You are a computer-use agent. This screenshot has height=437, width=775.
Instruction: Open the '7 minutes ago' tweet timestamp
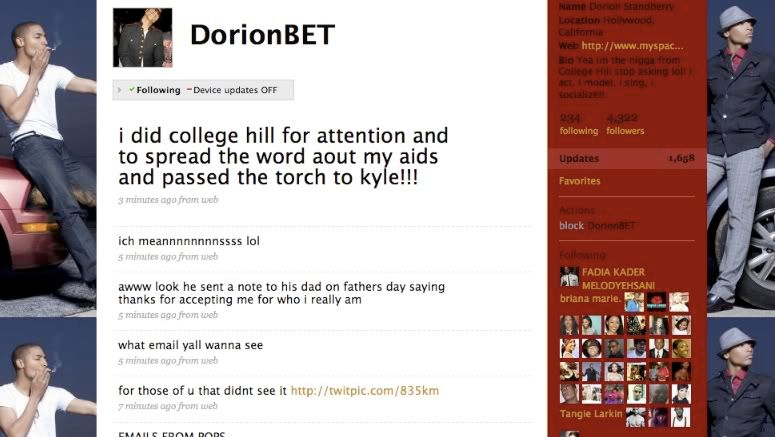coord(168,406)
